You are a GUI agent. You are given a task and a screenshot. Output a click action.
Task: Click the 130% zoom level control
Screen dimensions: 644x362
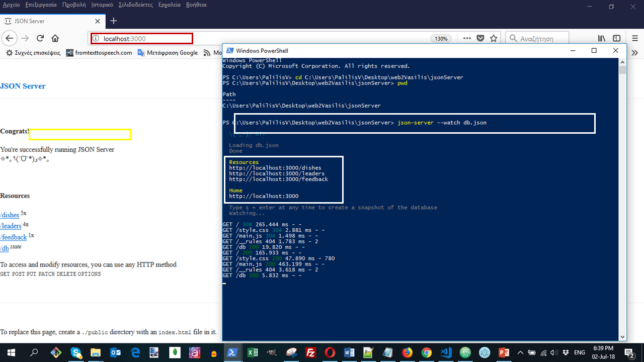pos(441,38)
